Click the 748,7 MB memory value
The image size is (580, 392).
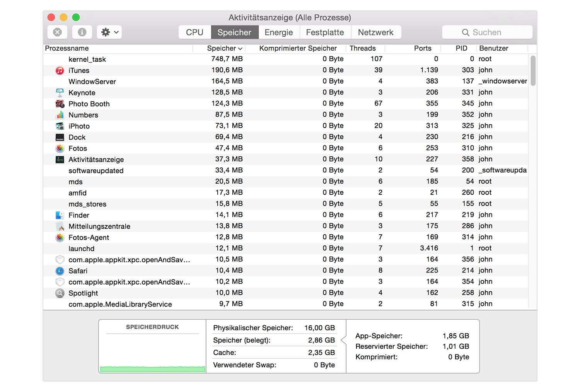(x=227, y=59)
